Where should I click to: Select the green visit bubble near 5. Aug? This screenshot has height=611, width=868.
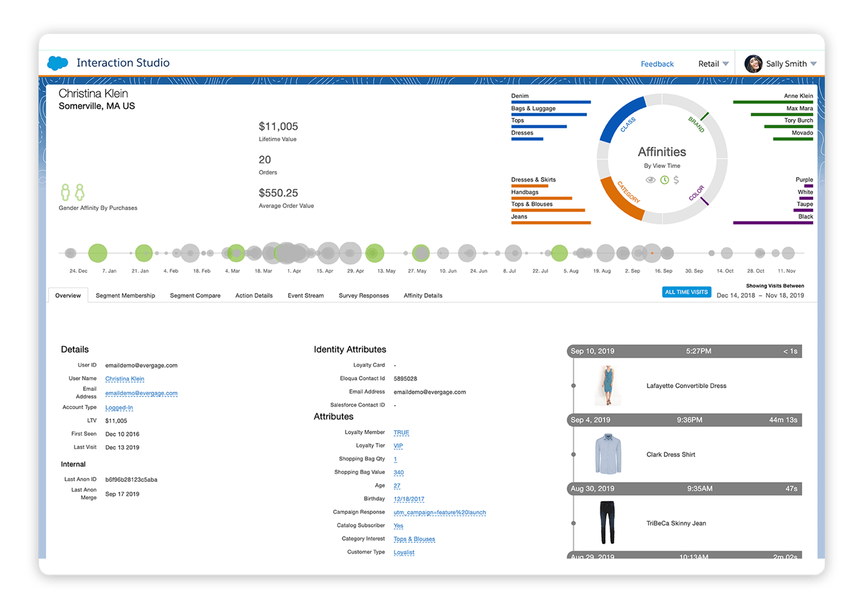point(559,253)
